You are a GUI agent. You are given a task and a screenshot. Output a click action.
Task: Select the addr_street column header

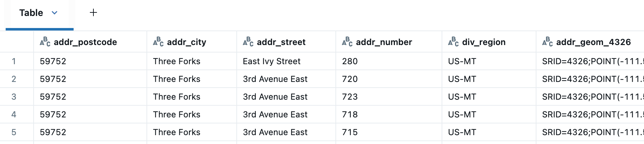(x=281, y=42)
